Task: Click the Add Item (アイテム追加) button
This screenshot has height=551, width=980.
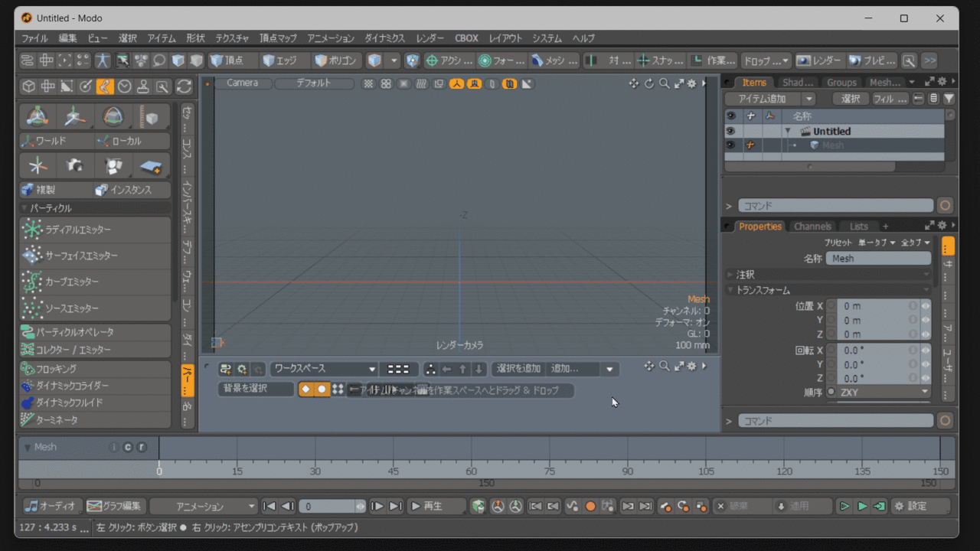Action: 762,99
